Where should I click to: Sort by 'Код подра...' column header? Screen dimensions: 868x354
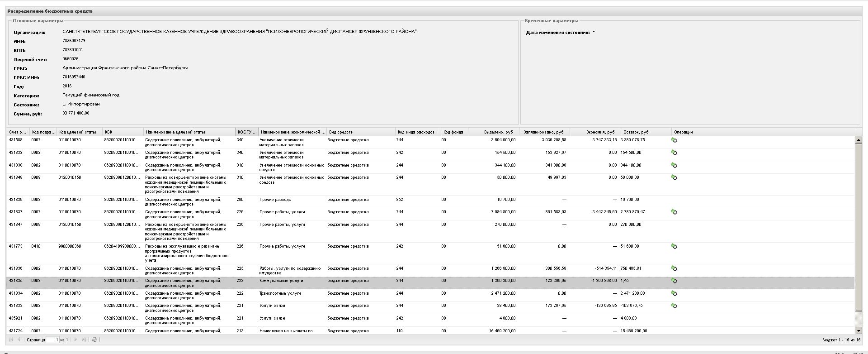click(x=43, y=132)
